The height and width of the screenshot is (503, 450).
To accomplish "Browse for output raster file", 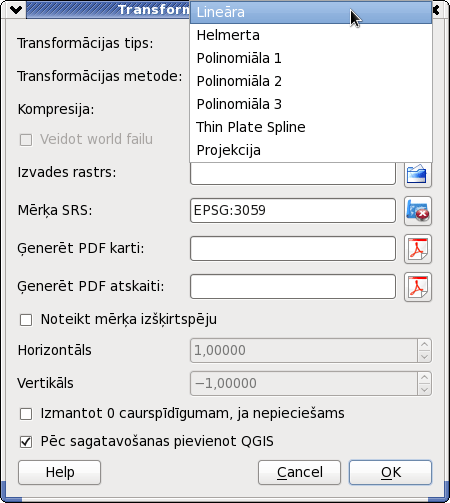I will [418, 174].
